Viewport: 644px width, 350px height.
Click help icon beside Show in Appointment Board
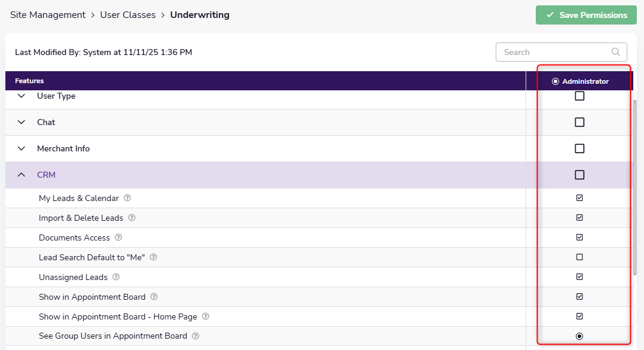[x=154, y=297]
